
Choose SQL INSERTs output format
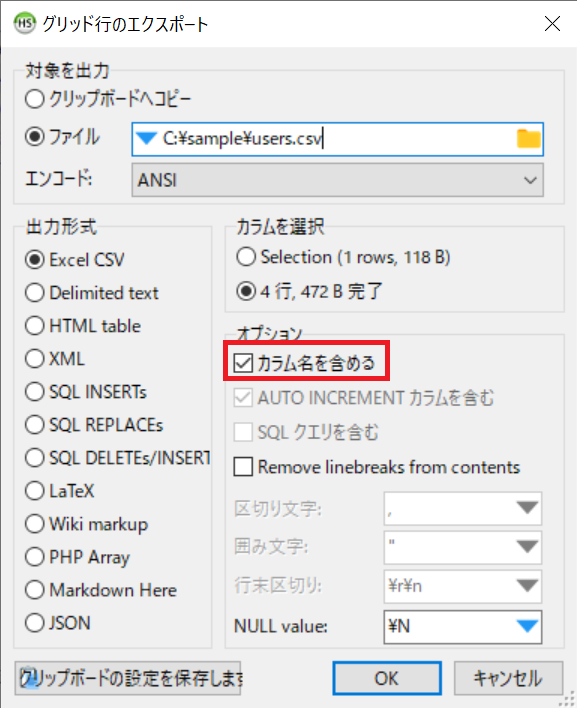(35, 391)
